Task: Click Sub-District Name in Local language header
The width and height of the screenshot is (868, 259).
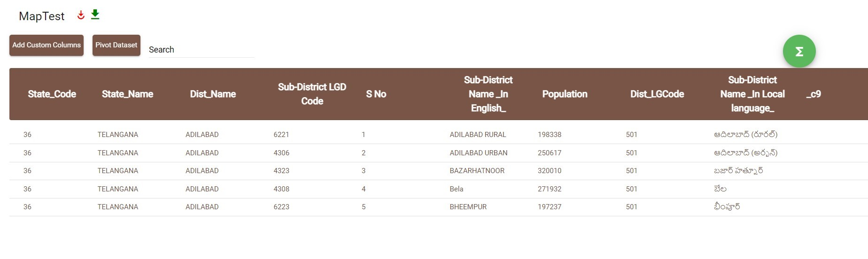Action: (x=752, y=94)
